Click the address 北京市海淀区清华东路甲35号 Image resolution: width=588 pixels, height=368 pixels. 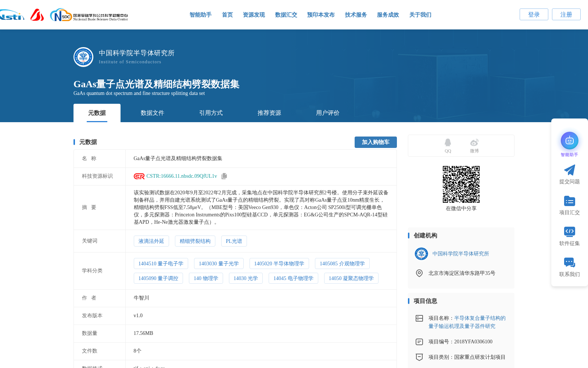pyautogui.click(x=462, y=273)
